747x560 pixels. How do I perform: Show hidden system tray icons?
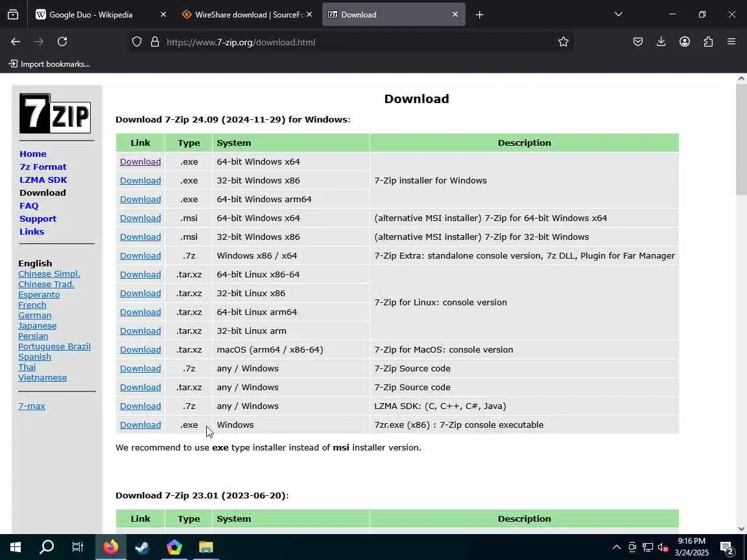617,547
